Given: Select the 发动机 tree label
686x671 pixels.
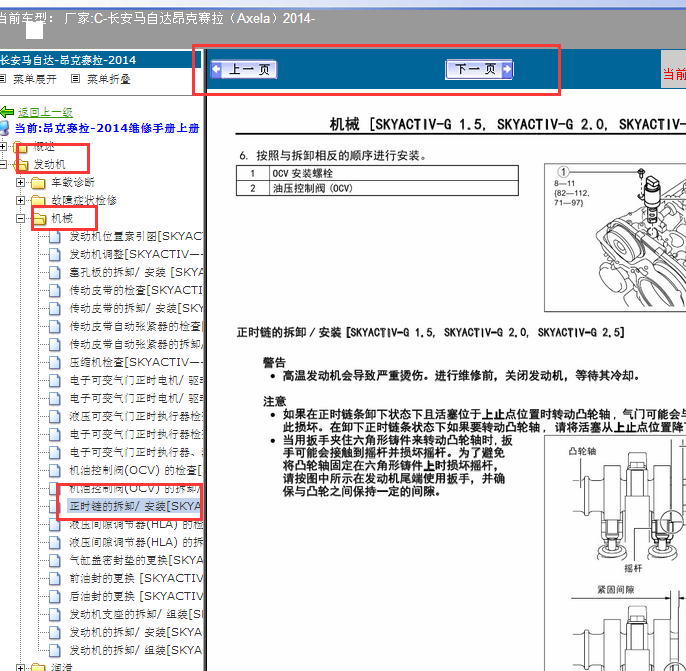Looking at the screenshot, I should 49,164.
